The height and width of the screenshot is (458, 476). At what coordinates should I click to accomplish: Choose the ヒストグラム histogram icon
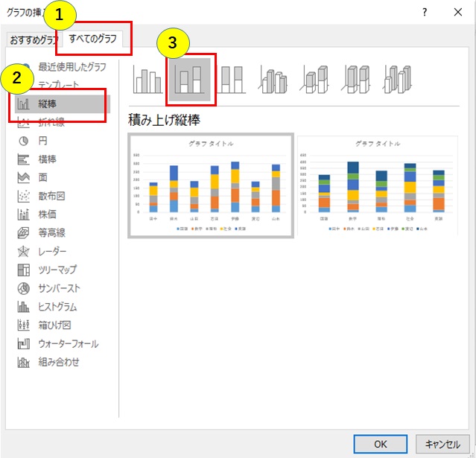pos(24,307)
